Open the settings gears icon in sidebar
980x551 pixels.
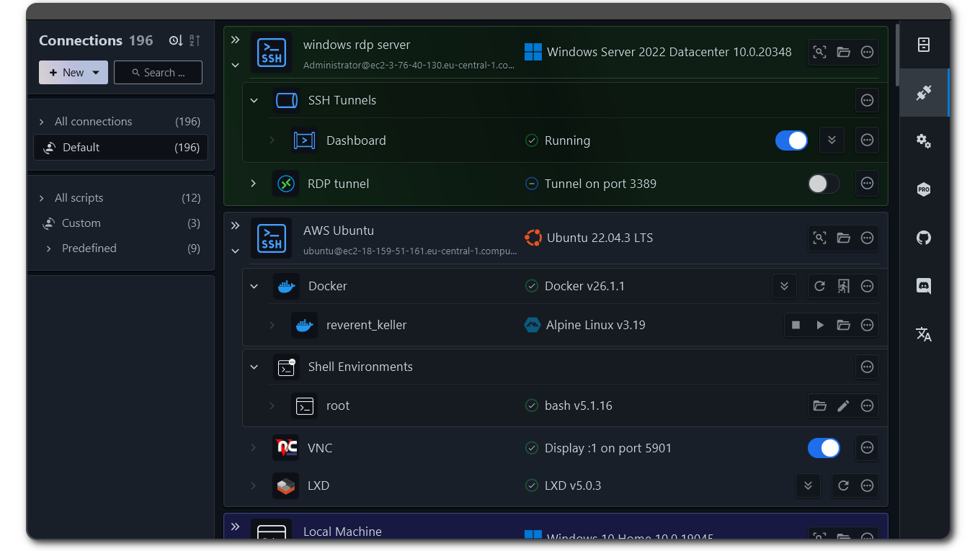pyautogui.click(x=924, y=141)
